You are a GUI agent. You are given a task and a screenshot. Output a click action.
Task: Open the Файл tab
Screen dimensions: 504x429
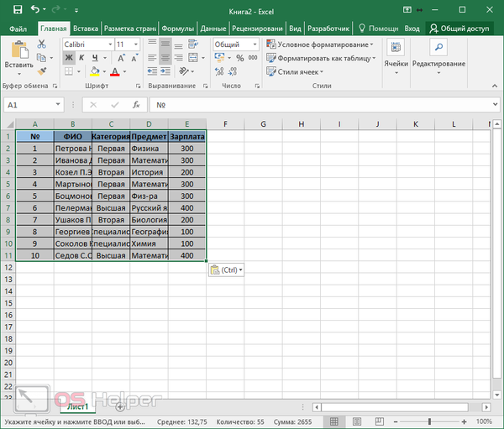click(x=18, y=29)
